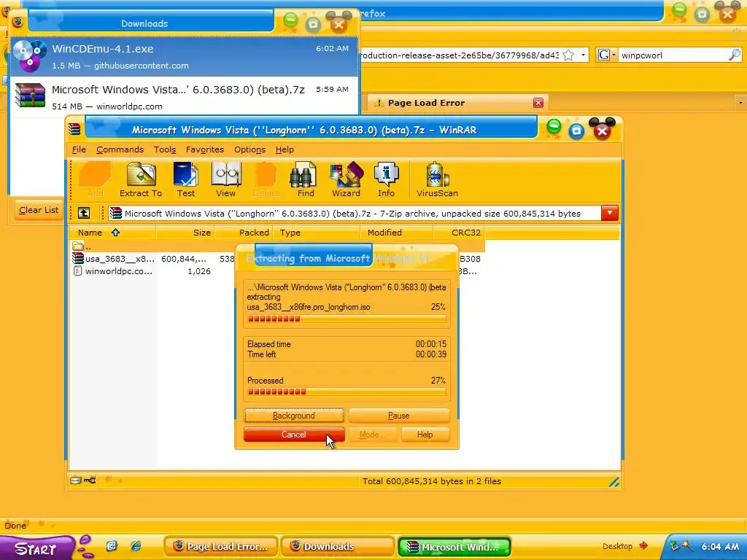Click the View file toolbar icon
Screen dimensions: 747x560
[x=226, y=179]
